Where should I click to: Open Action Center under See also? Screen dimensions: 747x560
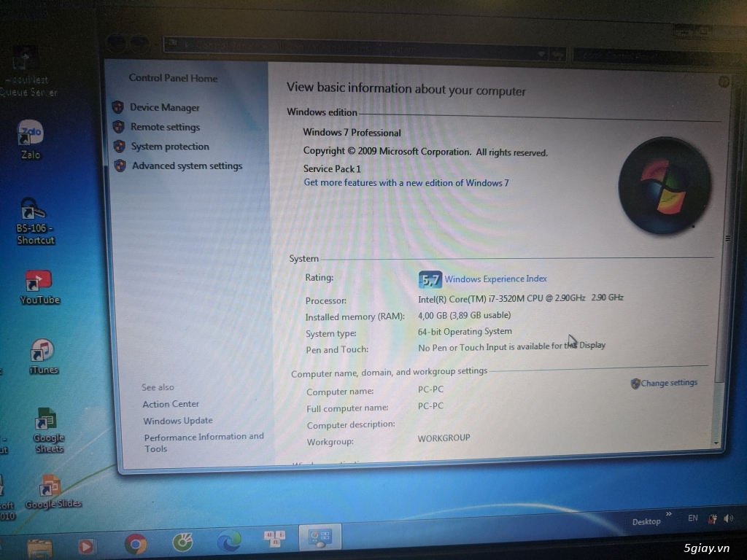(x=171, y=404)
